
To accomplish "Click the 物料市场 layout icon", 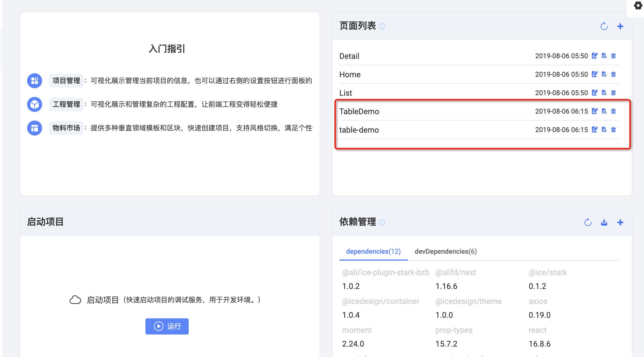I will tap(34, 128).
